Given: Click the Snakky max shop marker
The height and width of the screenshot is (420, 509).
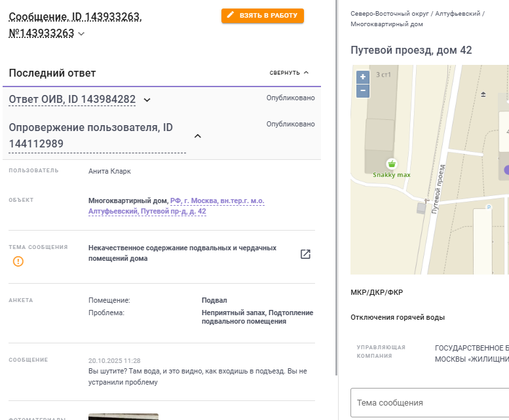Looking at the screenshot, I should point(392,164).
